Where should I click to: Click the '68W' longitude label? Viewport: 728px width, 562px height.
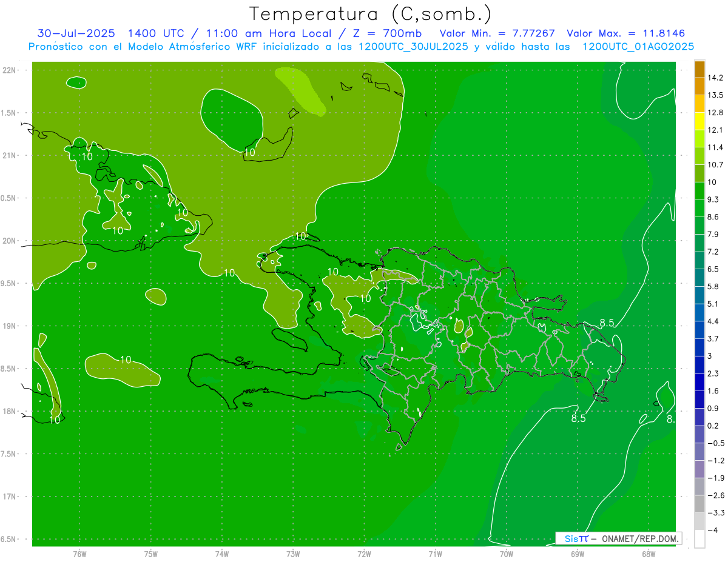point(649,554)
